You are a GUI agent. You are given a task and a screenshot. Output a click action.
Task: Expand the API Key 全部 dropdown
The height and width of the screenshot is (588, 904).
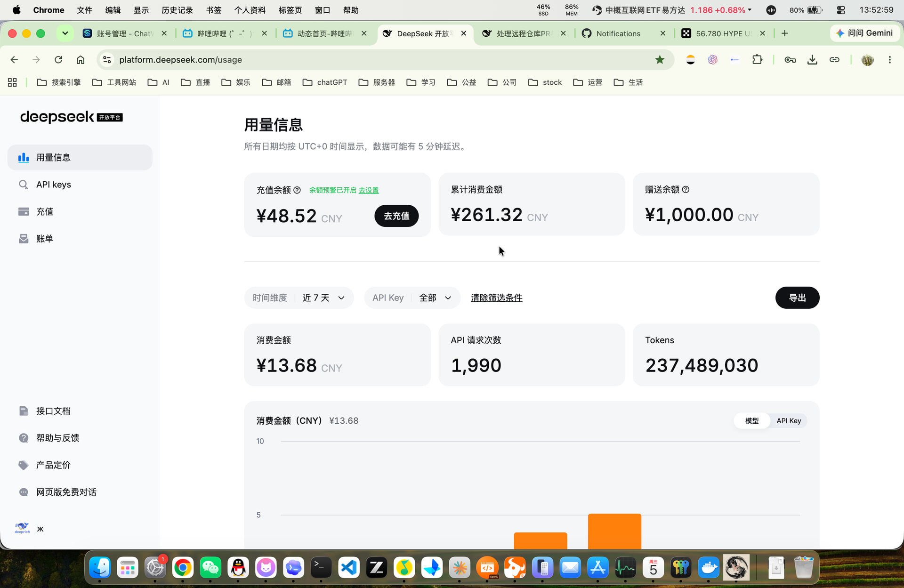point(412,298)
